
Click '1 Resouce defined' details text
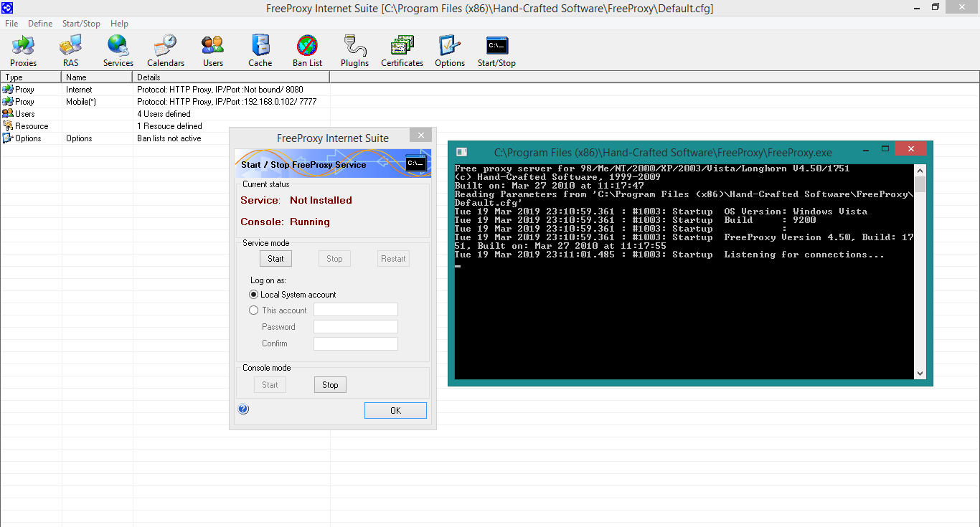169,126
